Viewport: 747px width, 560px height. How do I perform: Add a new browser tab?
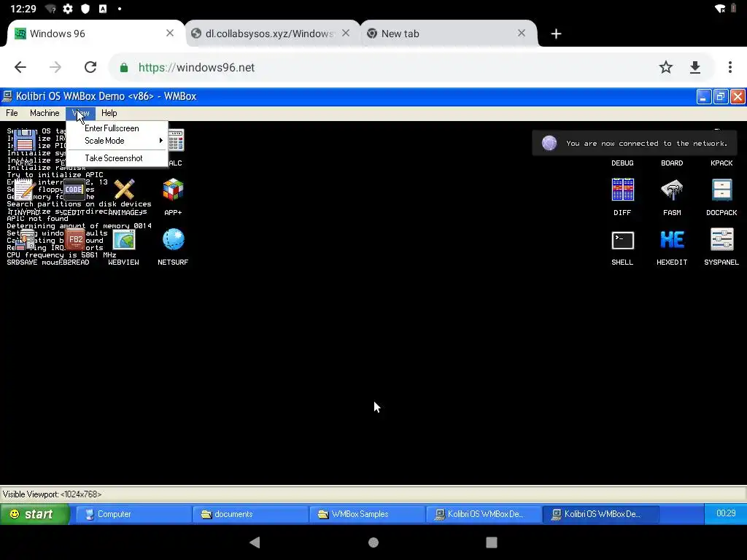click(x=555, y=34)
